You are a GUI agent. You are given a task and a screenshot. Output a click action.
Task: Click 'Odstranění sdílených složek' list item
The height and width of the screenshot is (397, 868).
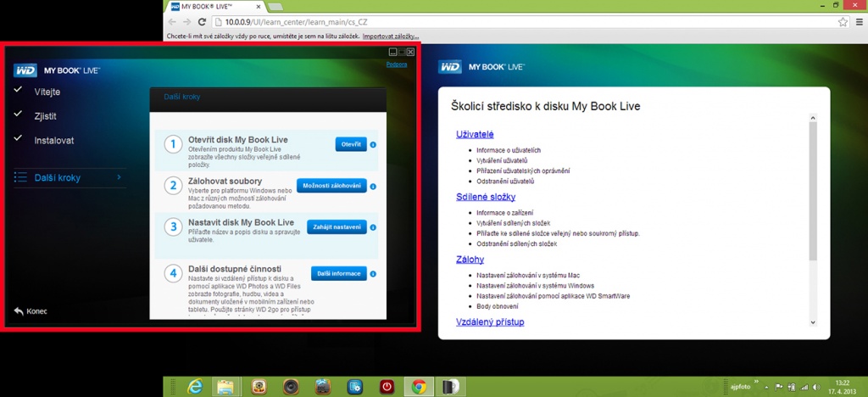[x=516, y=243]
